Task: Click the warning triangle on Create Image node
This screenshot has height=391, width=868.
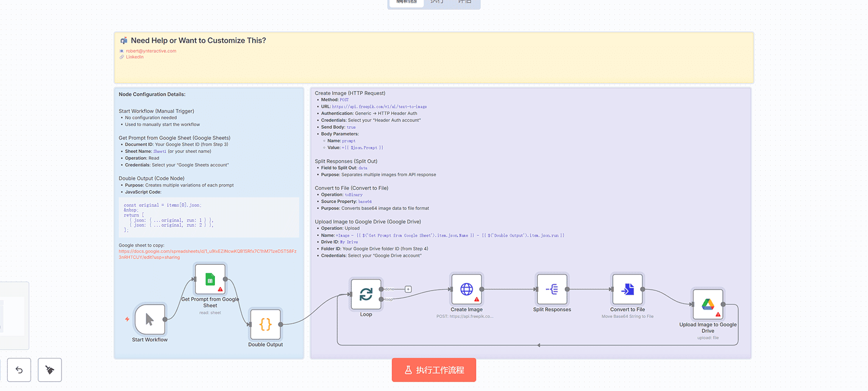Action: click(476, 299)
